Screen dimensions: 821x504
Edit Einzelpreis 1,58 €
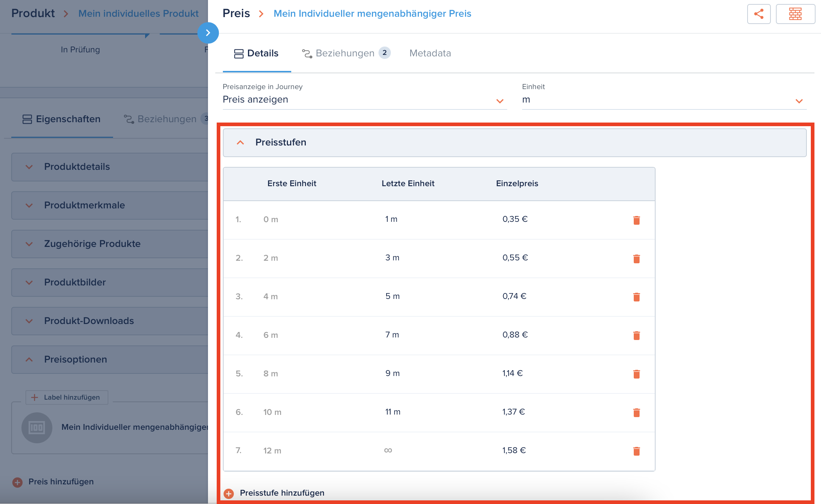click(514, 451)
